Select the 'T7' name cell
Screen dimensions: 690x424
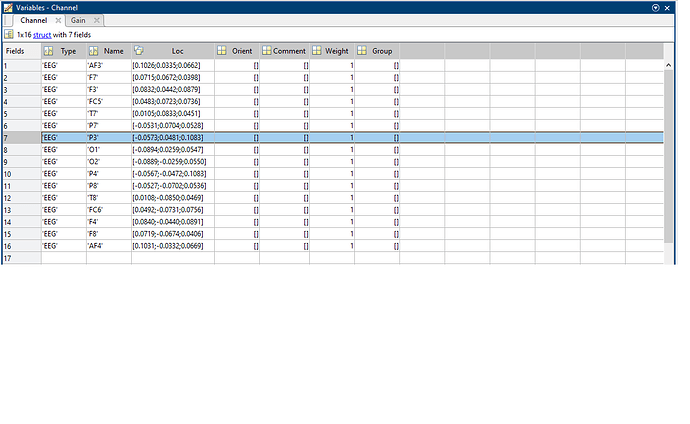109,113
